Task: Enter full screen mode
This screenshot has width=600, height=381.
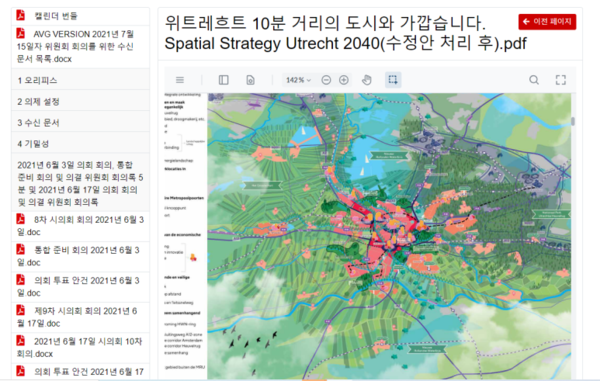Action: [x=561, y=80]
